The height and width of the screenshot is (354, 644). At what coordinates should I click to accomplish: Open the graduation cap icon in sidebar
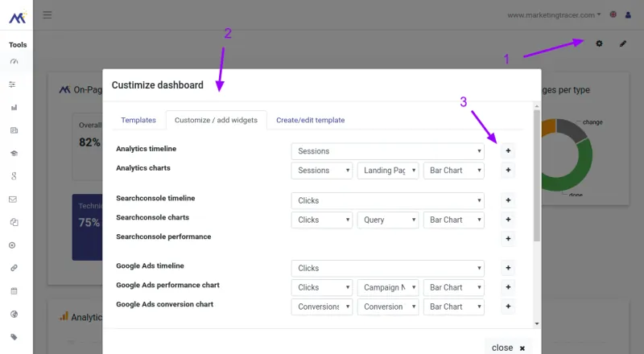pyautogui.click(x=14, y=154)
